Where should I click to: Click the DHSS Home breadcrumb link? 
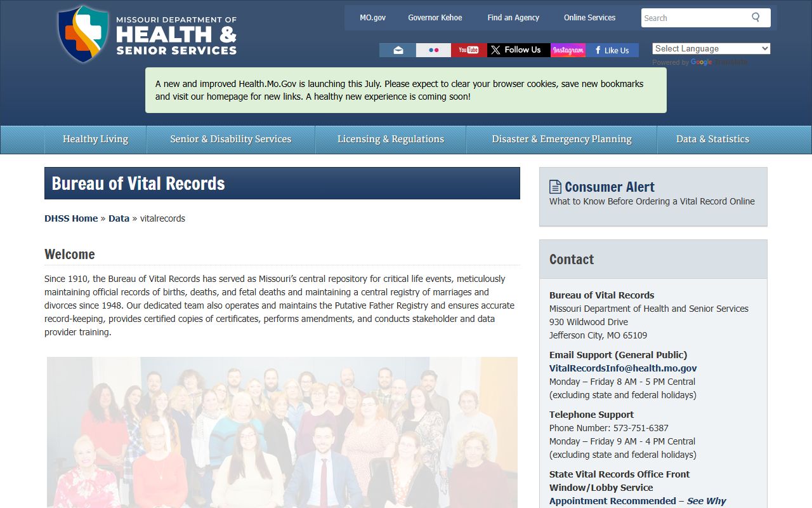point(71,218)
